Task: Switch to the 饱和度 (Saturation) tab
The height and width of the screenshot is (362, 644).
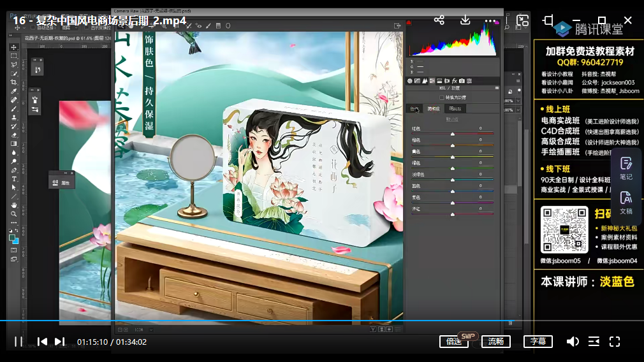Action: [434, 109]
